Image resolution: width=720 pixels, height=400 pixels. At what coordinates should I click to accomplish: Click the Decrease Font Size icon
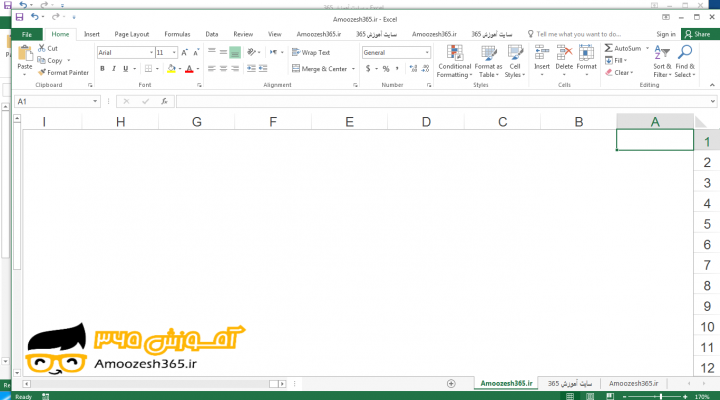196,52
